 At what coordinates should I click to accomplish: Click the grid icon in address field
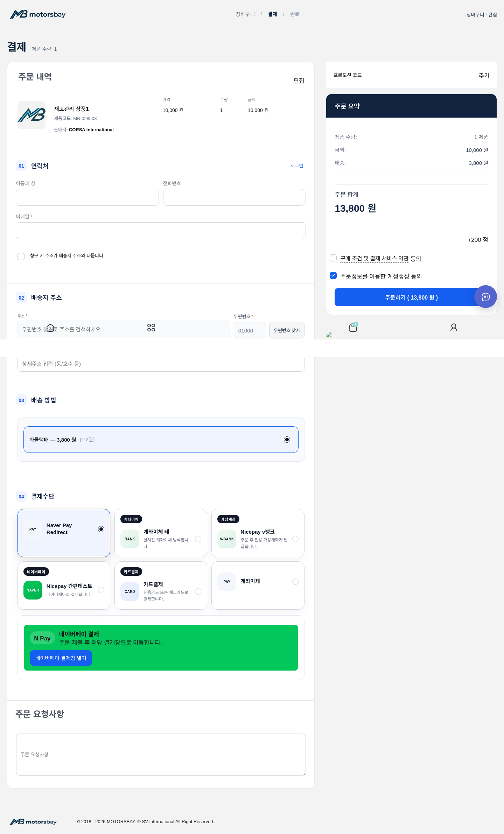151,328
